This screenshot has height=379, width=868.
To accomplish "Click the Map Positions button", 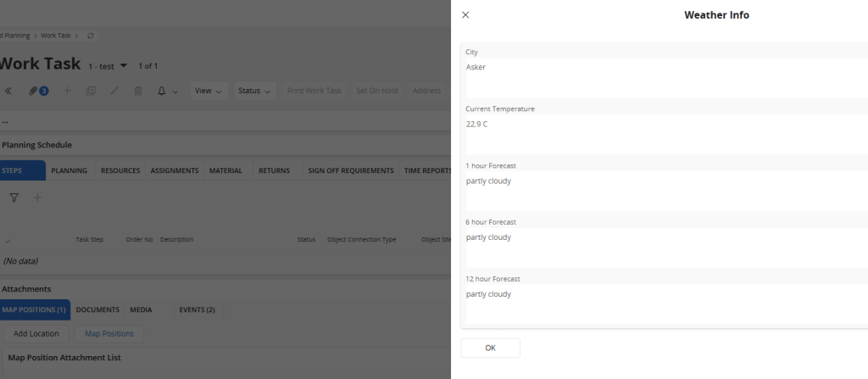I will pos(109,333).
